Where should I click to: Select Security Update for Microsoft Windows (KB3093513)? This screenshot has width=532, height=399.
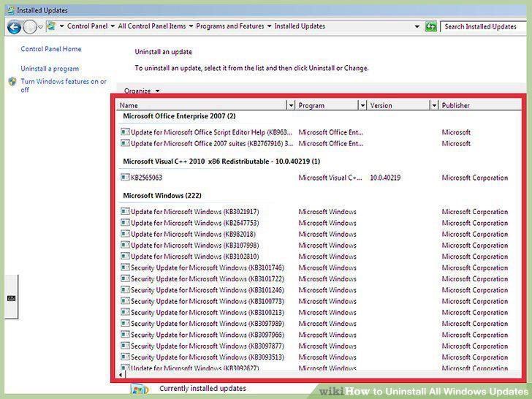pyautogui.click(x=208, y=357)
